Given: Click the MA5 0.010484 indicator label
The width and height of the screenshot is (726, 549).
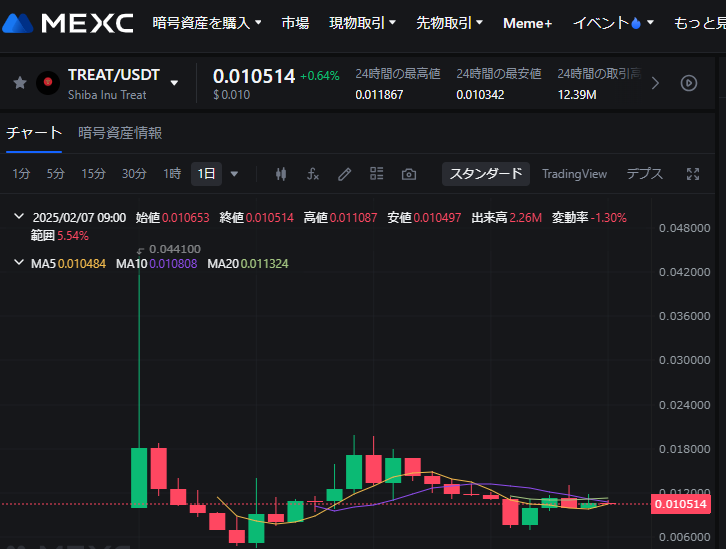Looking at the screenshot, I should tap(69, 264).
